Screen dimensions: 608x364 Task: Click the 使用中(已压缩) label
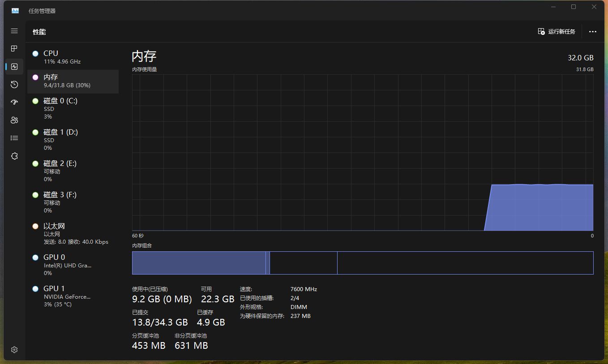point(150,289)
